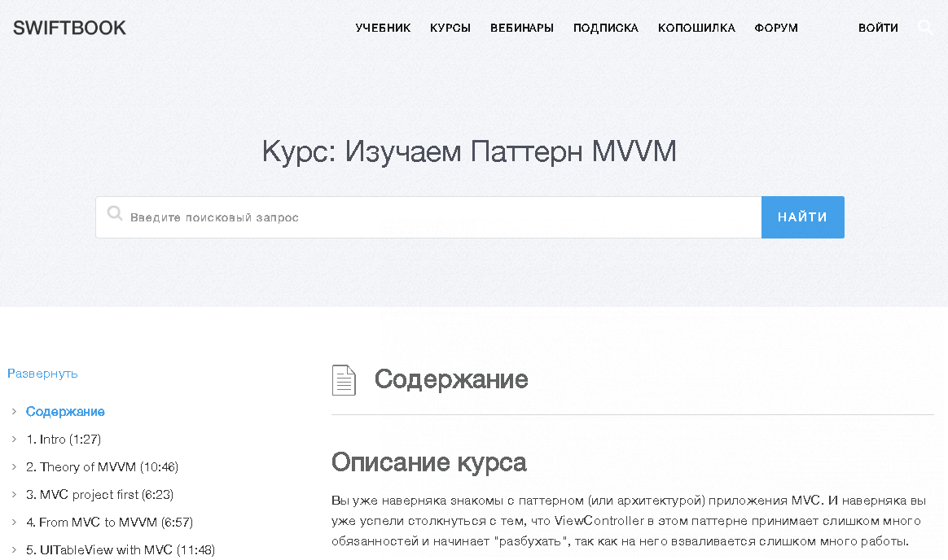Expand chevron next to 1. Intro
The width and height of the screenshot is (948, 560).
(x=14, y=440)
